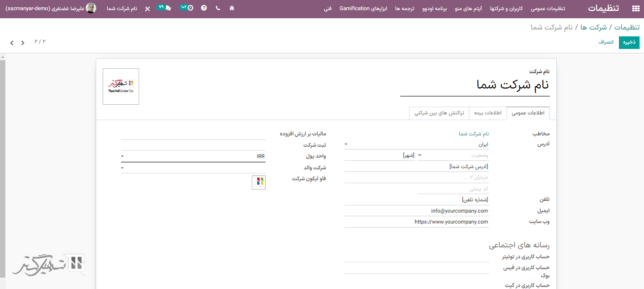Click the ذخیره save button

pos(629,42)
